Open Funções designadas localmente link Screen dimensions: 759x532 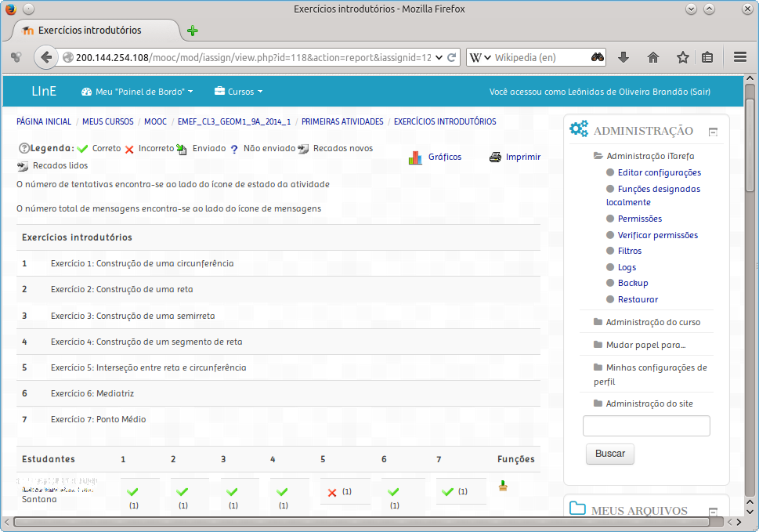click(653, 196)
